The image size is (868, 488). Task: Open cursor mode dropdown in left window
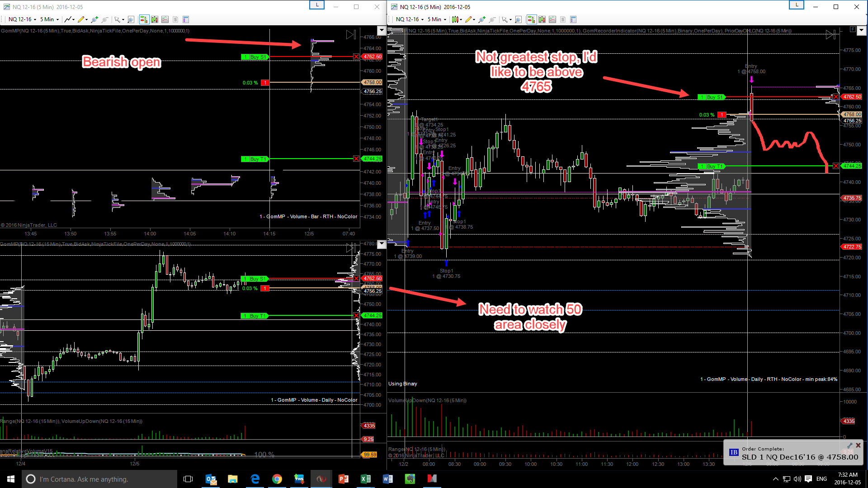coord(119,19)
